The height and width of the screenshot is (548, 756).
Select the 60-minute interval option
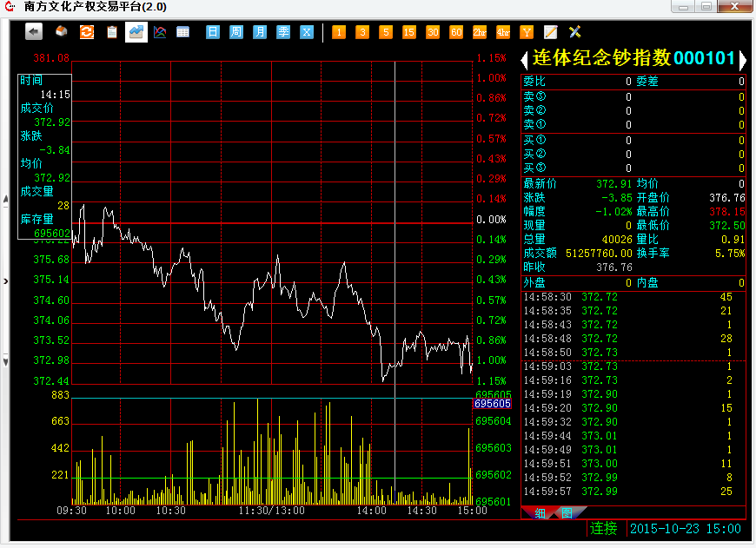[x=455, y=31]
